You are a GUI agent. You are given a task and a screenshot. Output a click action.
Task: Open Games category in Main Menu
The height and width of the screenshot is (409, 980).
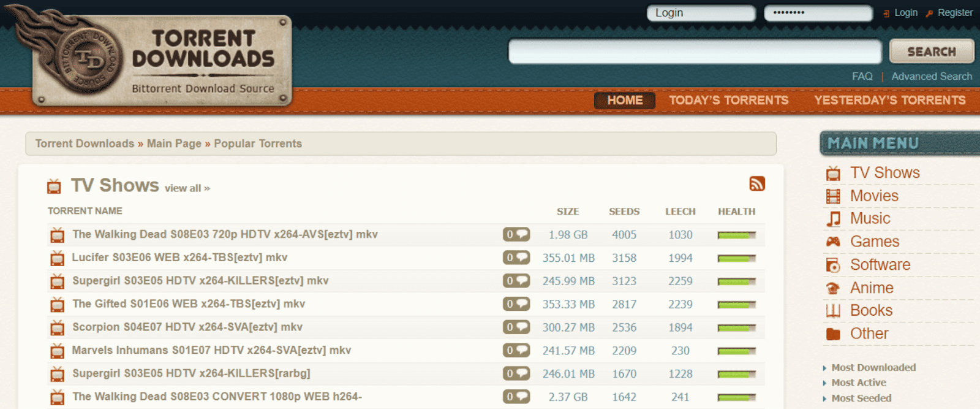[x=875, y=242]
